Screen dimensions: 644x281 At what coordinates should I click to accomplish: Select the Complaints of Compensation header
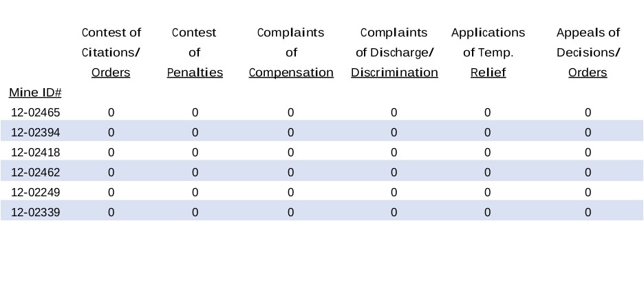290,52
